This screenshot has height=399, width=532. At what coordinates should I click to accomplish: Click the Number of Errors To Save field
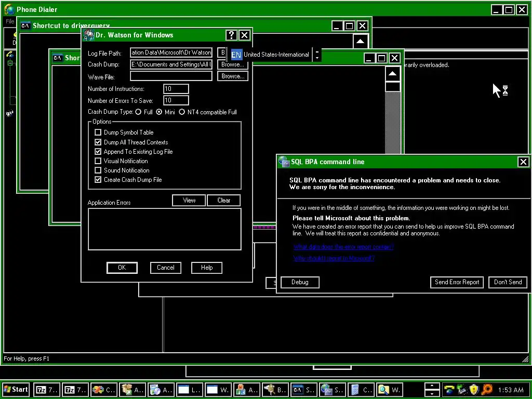(176, 100)
